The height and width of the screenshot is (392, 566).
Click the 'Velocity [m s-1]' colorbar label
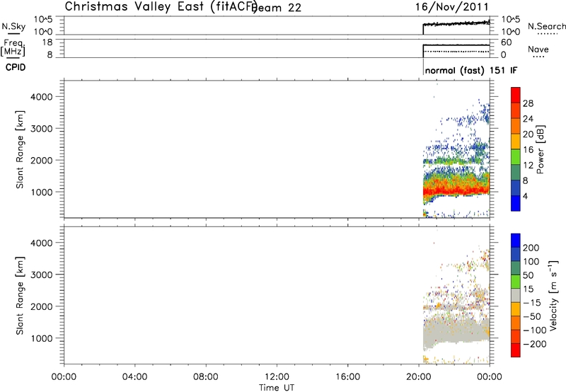tap(553, 295)
